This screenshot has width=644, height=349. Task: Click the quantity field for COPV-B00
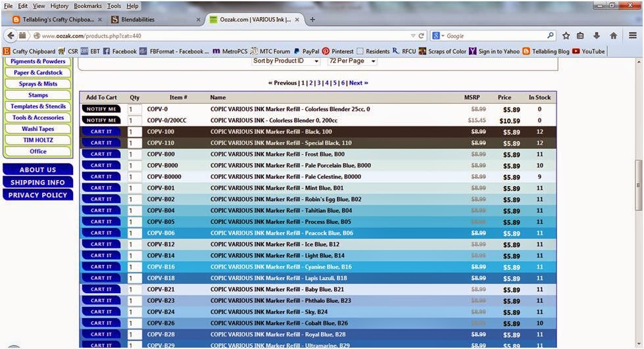click(x=134, y=154)
